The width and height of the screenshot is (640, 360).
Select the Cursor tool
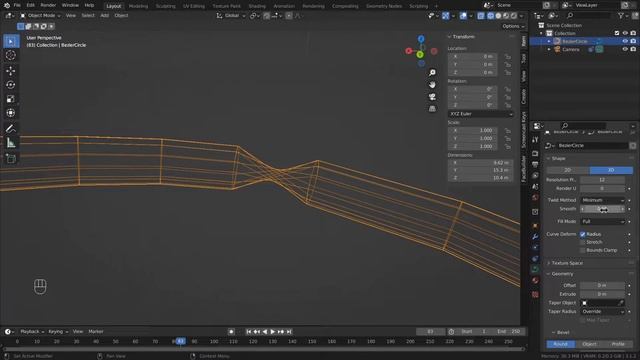click(x=11, y=55)
